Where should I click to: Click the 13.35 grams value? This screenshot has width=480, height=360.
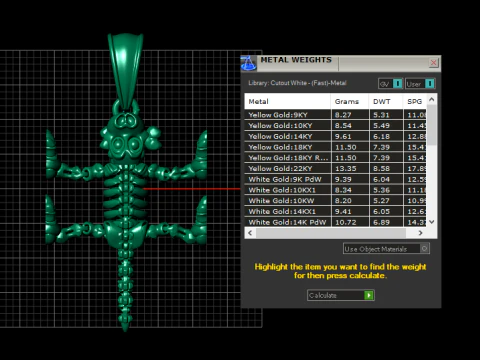point(346,169)
